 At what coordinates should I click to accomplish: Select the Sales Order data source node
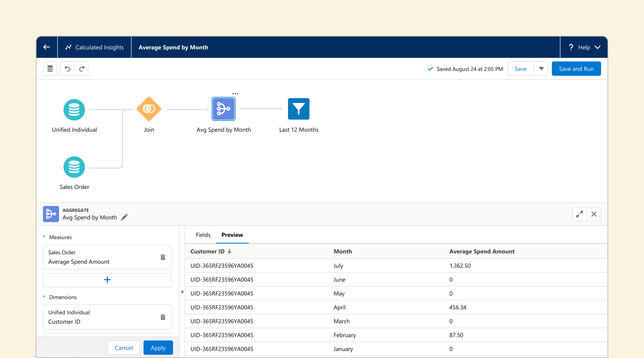(74, 167)
